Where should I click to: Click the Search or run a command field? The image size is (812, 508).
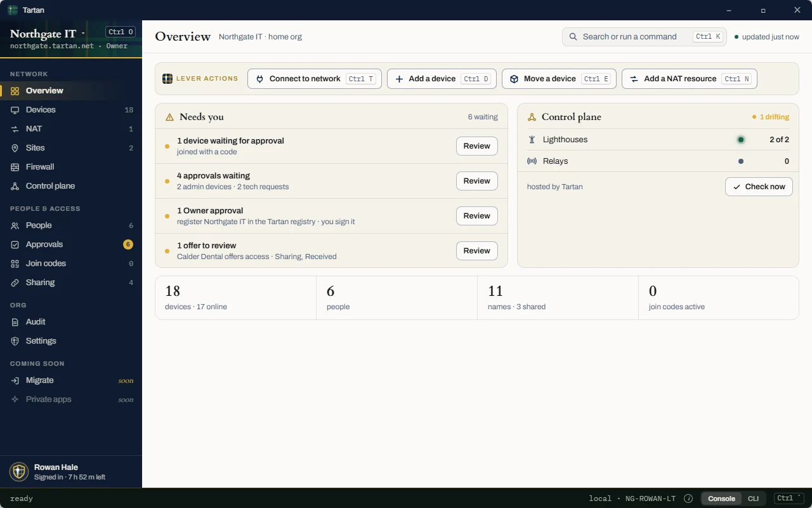pyautogui.click(x=645, y=37)
